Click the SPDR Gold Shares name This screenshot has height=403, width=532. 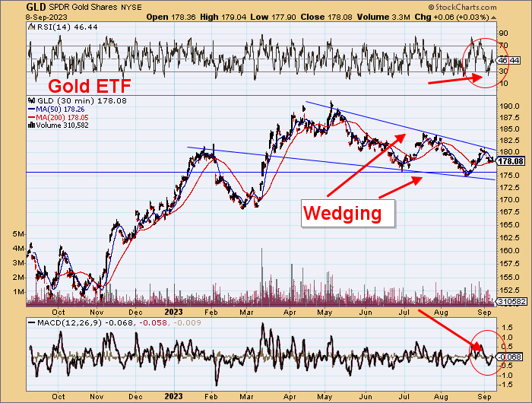click(84, 7)
